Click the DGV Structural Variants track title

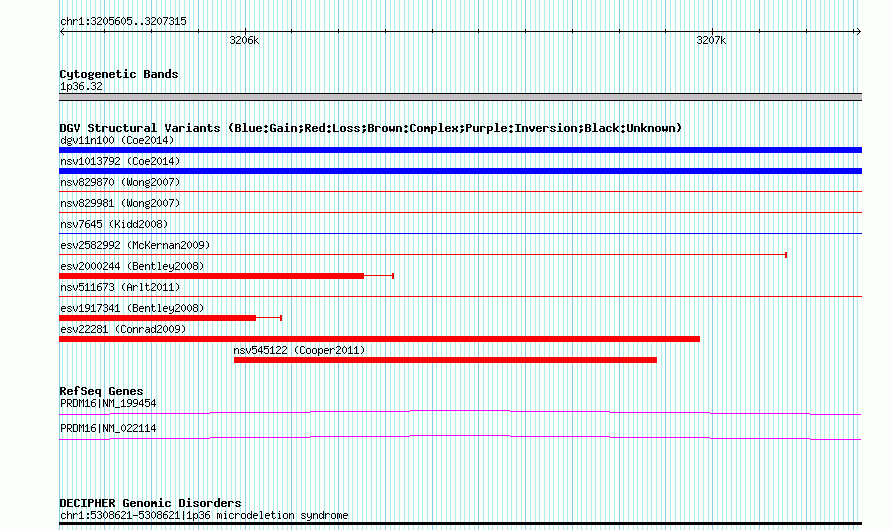pos(371,128)
